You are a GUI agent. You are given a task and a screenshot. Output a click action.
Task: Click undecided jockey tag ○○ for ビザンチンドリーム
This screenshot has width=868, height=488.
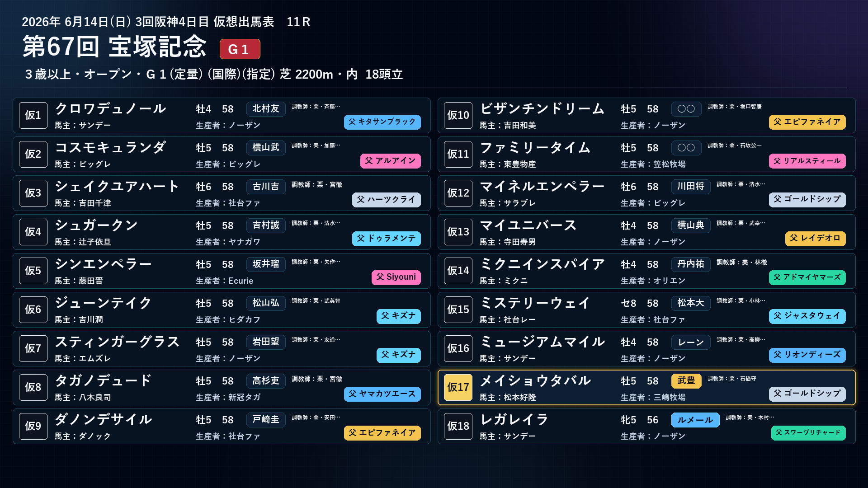tap(686, 109)
